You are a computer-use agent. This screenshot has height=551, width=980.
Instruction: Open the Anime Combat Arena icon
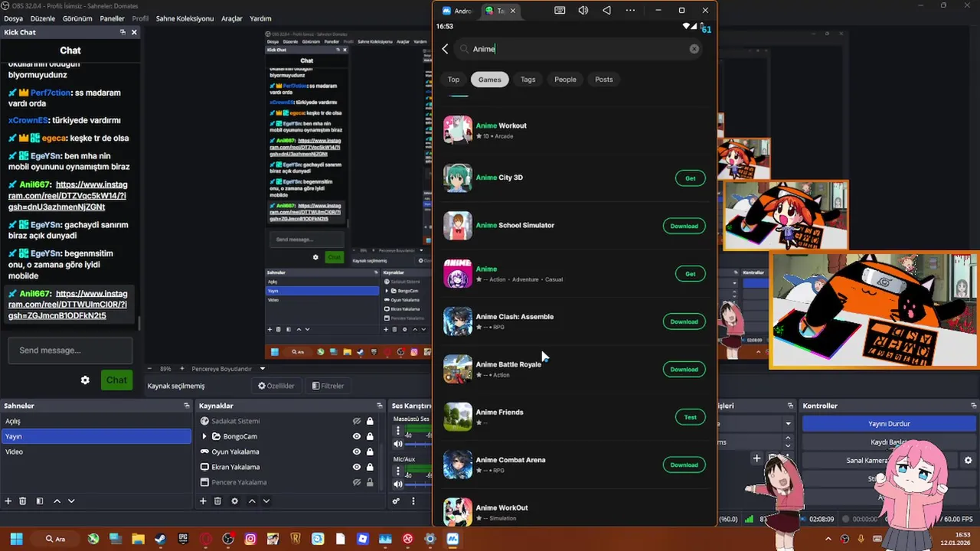pos(458,465)
